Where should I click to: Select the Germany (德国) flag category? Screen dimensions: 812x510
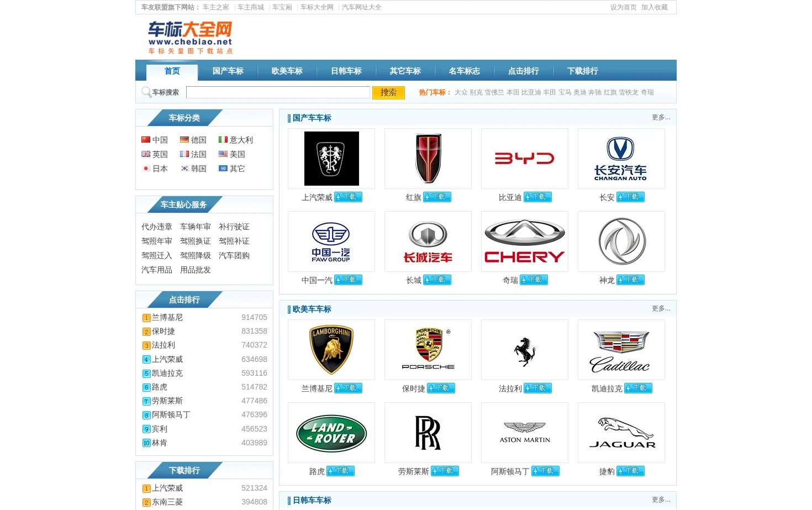(x=193, y=140)
